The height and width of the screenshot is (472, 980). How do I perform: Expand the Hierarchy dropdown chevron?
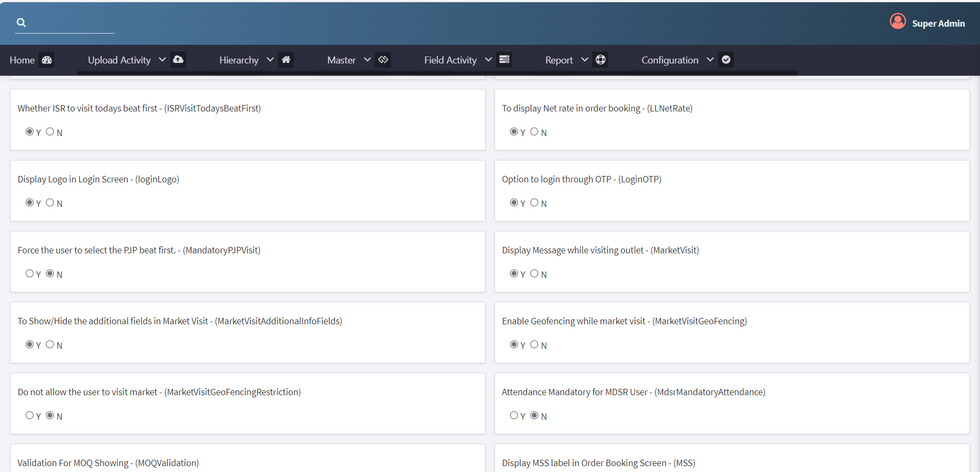(270, 60)
